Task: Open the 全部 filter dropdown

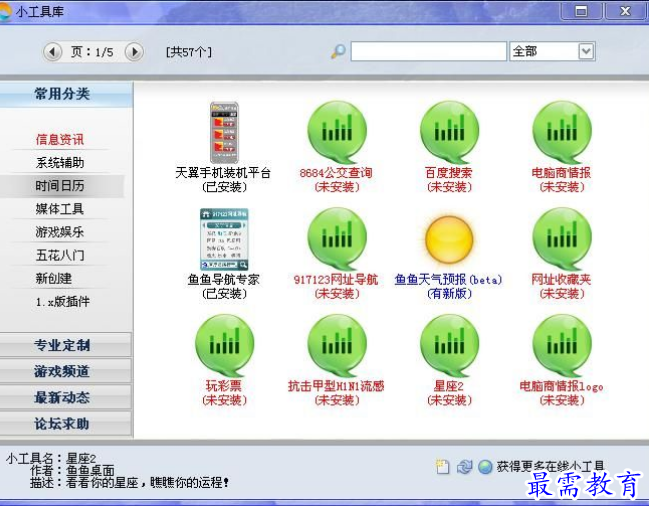Action: tap(586, 52)
